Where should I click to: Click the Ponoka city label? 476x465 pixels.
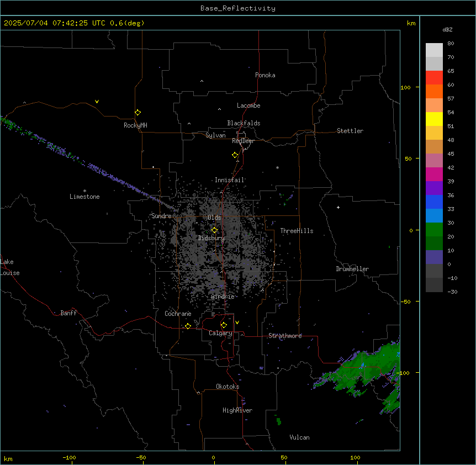pos(265,75)
